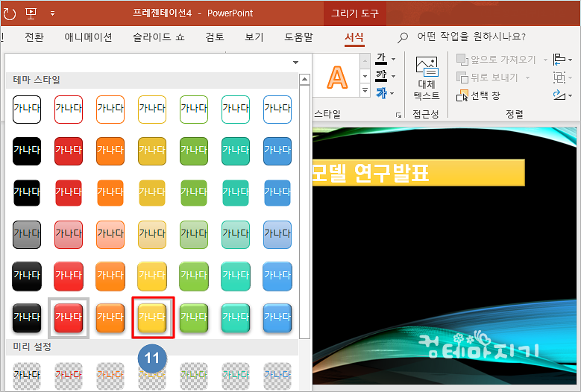Open the shape style gallery filter dropdown arrow
The image size is (581, 392).
pos(295,62)
